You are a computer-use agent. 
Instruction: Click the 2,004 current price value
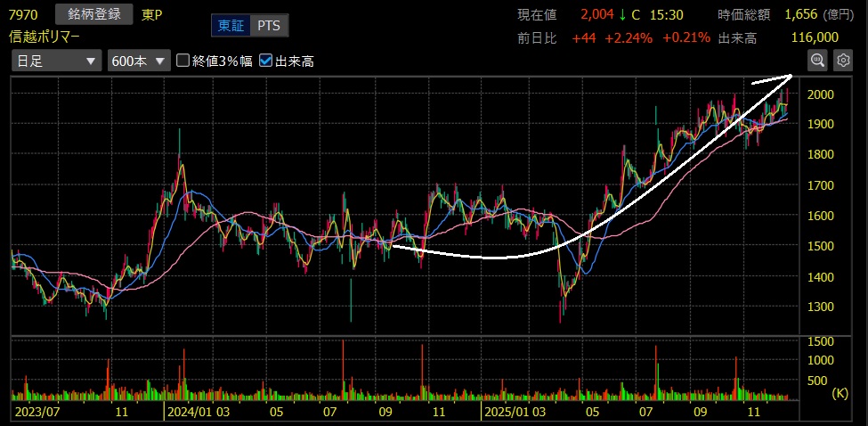(596, 15)
